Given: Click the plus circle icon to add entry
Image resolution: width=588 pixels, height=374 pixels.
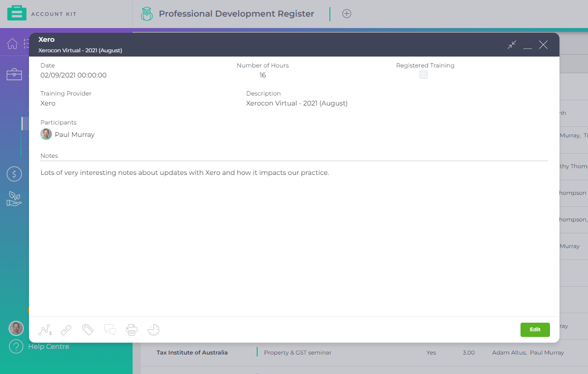Looking at the screenshot, I should pos(347,14).
